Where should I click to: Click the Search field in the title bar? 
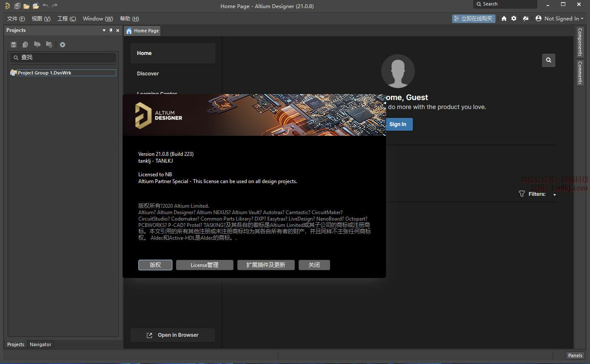coord(505,4)
